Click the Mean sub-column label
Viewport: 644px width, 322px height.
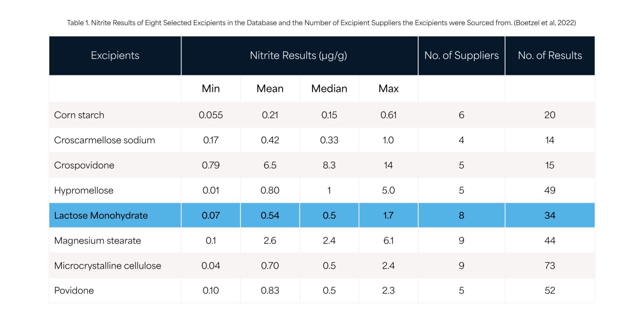(270, 89)
